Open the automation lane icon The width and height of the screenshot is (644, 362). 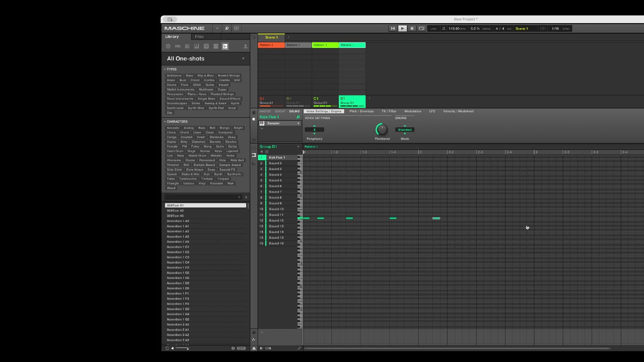coord(254,340)
